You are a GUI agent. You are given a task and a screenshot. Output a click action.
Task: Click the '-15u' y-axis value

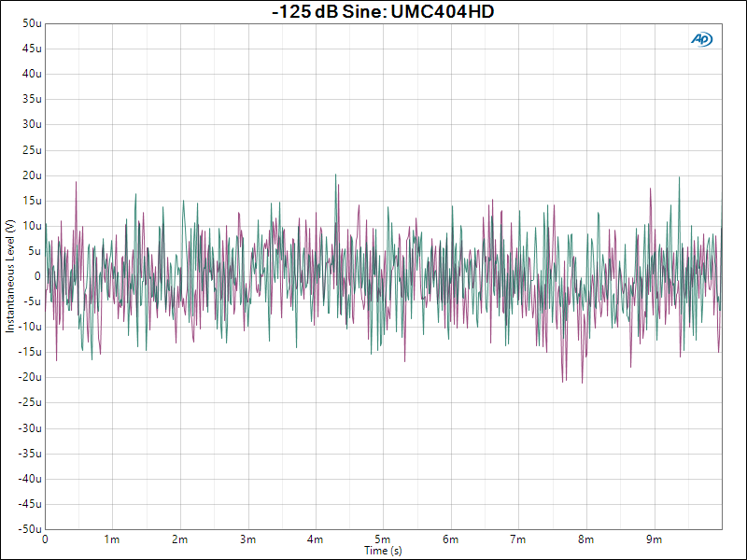[x=30, y=353]
